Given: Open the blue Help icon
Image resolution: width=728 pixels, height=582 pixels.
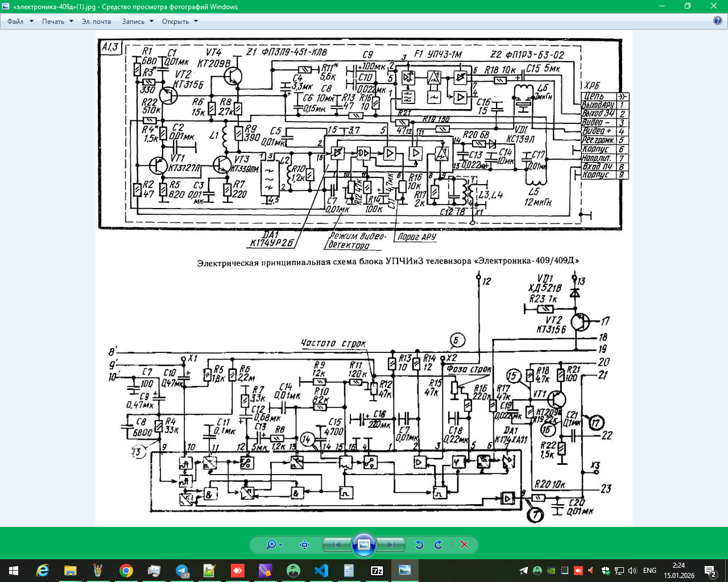Looking at the screenshot, I should pos(718,21).
